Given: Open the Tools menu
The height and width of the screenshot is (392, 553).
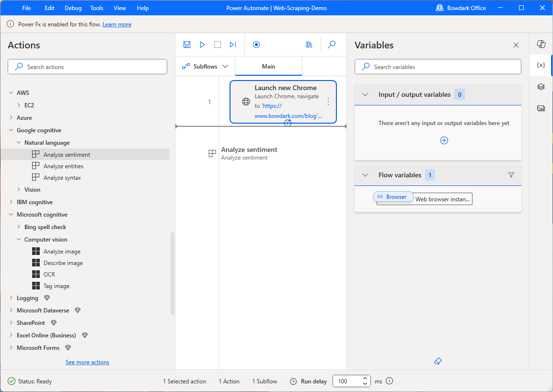Looking at the screenshot, I should [97, 8].
